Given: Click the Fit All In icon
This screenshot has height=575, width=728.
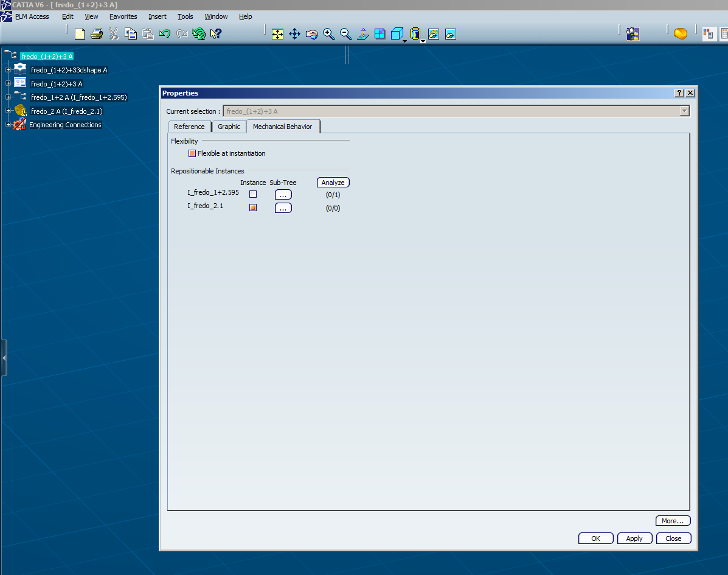Looking at the screenshot, I should pyautogui.click(x=278, y=34).
